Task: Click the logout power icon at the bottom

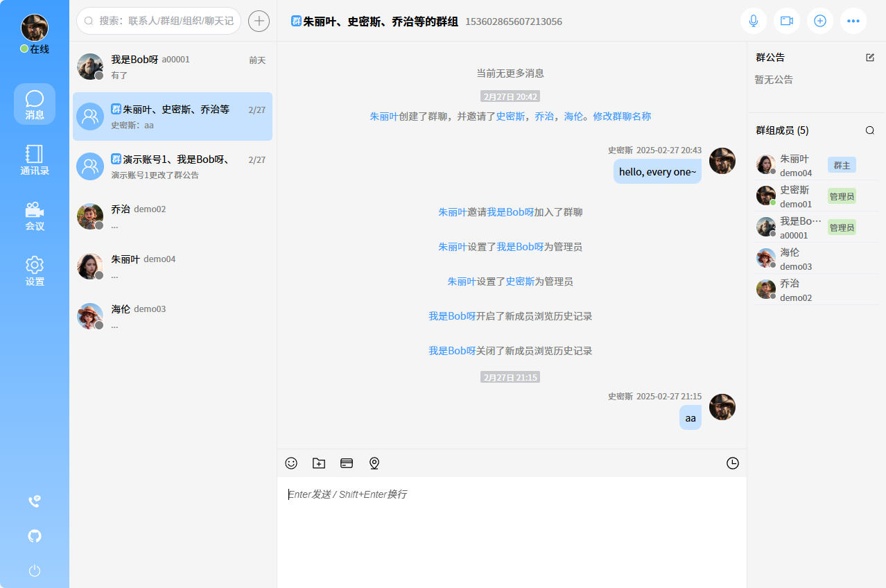Action: point(34,571)
